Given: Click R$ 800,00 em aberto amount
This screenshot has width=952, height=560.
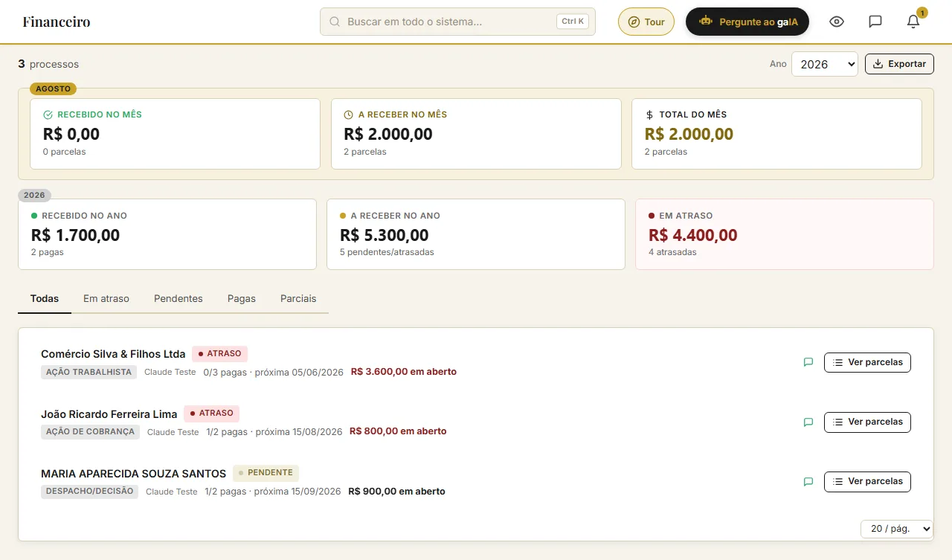Looking at the screenshot, I should point(398,431).
